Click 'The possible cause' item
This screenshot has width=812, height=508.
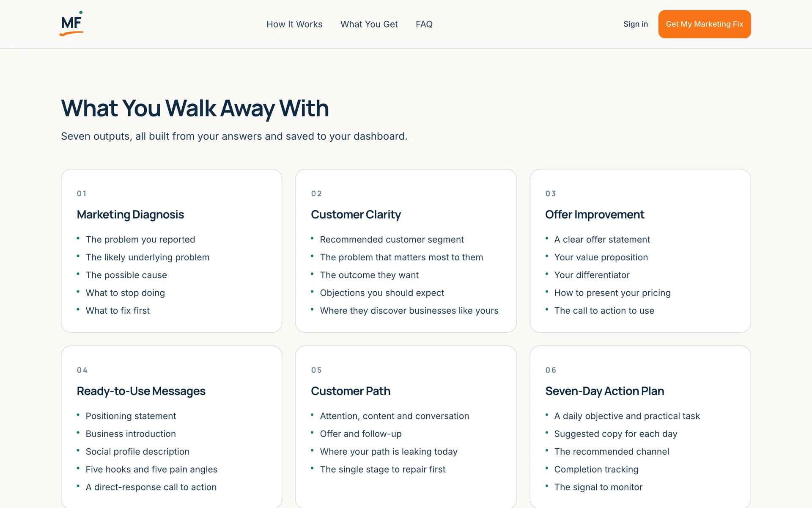[x=126, y=275]
